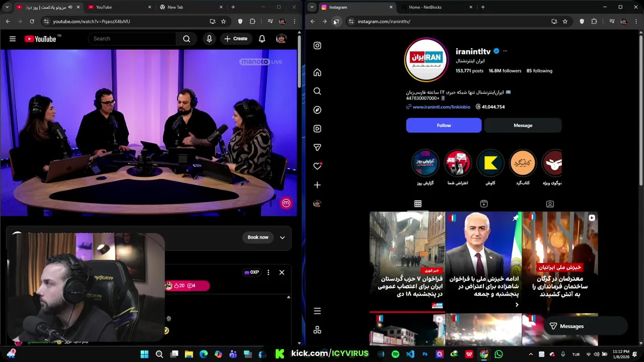Start YouTube voice search with the microphone

click(209, 39)
